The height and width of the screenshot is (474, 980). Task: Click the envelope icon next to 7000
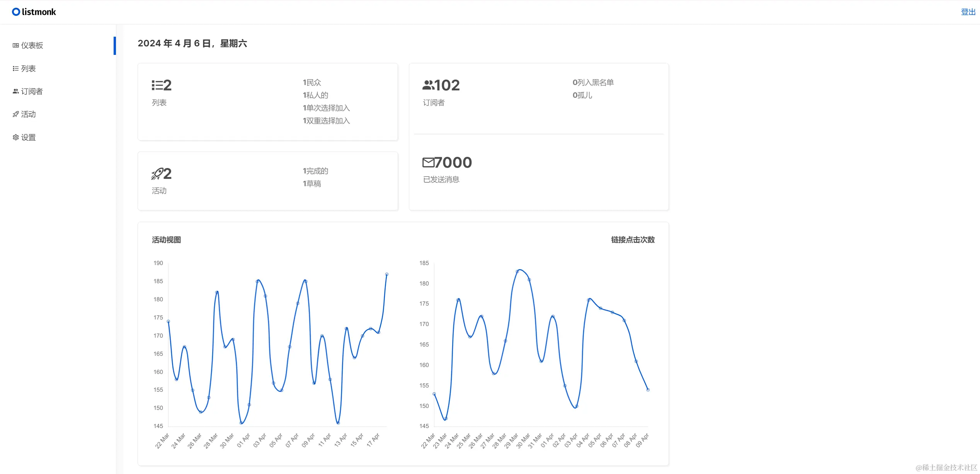click(428, 163)
